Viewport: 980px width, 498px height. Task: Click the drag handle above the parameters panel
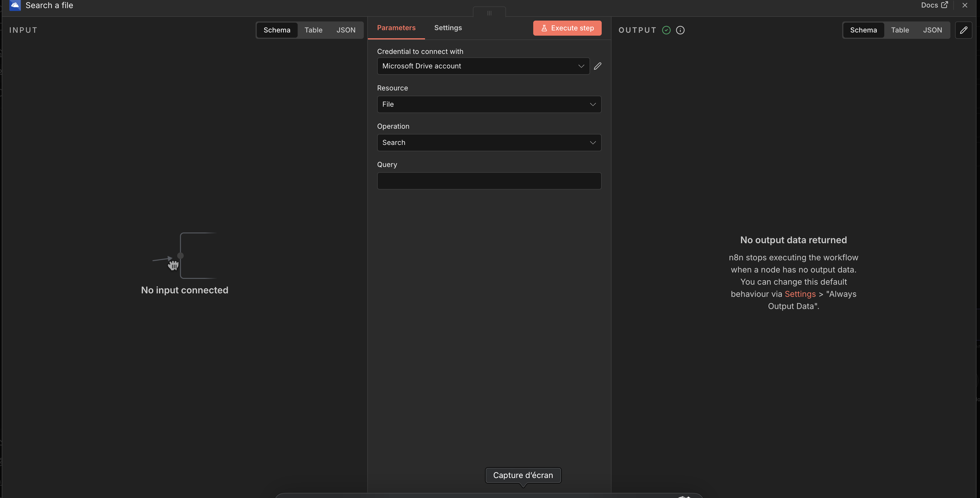(489, 13)
